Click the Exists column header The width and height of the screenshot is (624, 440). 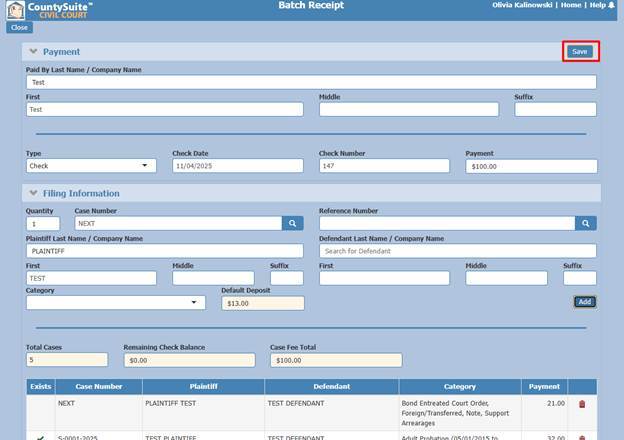pos(41,386)
